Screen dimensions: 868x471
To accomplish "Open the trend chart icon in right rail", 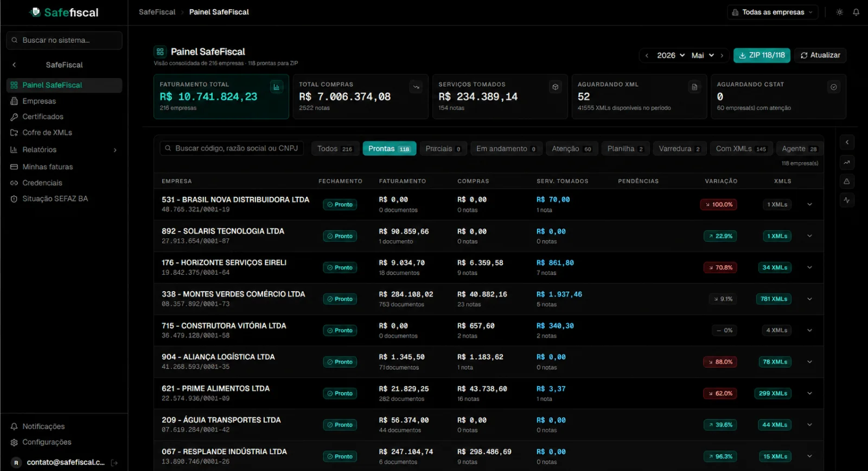I will click(847, 162).
